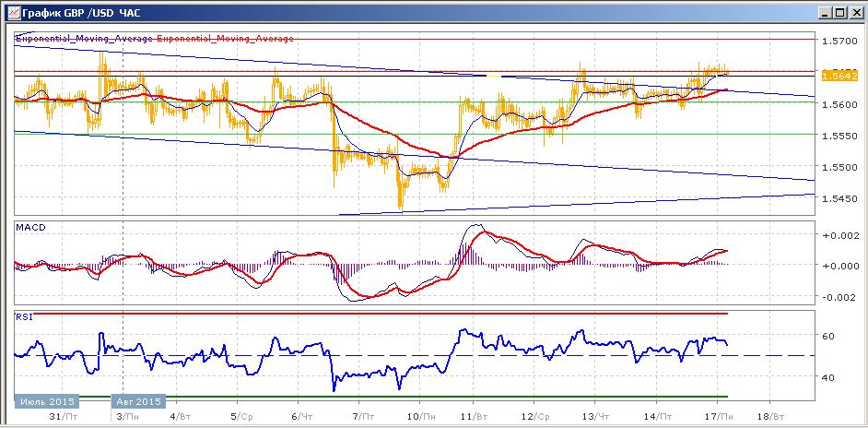Viewport: 868px width, 428px height.
Task: Click the 6/Чт date label
Action: click(x=303, y=416)
